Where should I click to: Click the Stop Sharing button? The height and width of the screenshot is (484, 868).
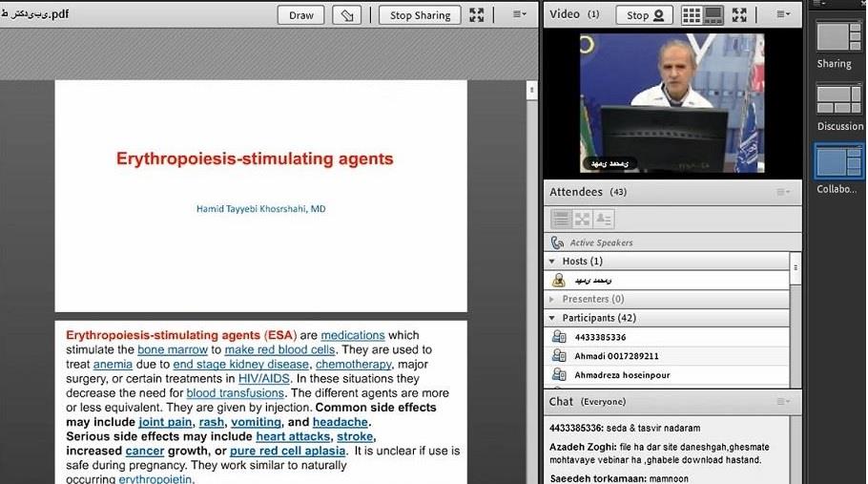(420, 15)
